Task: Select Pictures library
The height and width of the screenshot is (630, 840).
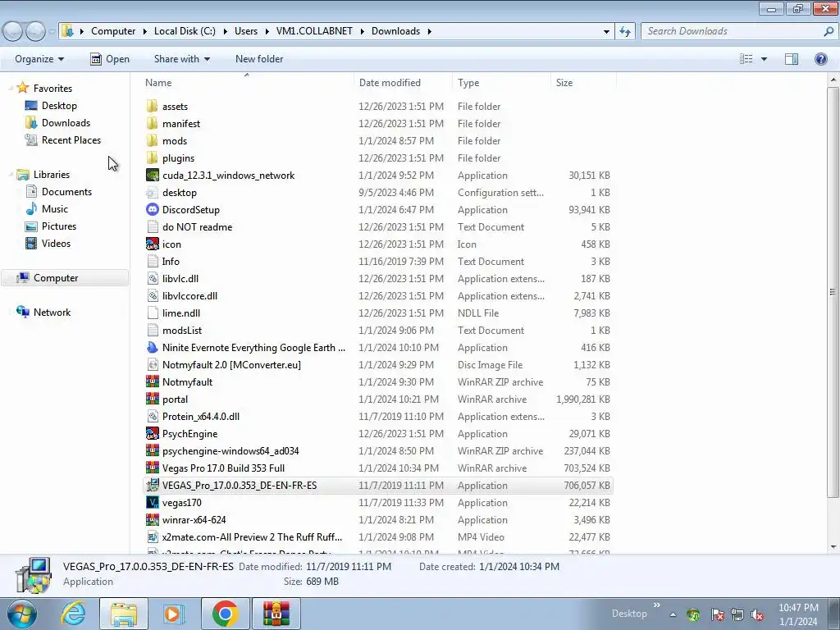Action: (59, 226)
